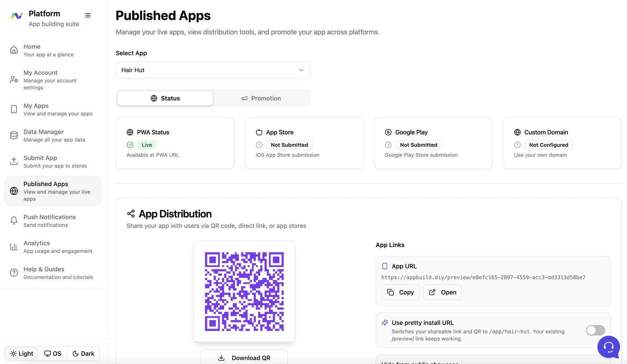
Task: Click the App Store apple icon
Action: pyautogui.click(x=259, y=132)
